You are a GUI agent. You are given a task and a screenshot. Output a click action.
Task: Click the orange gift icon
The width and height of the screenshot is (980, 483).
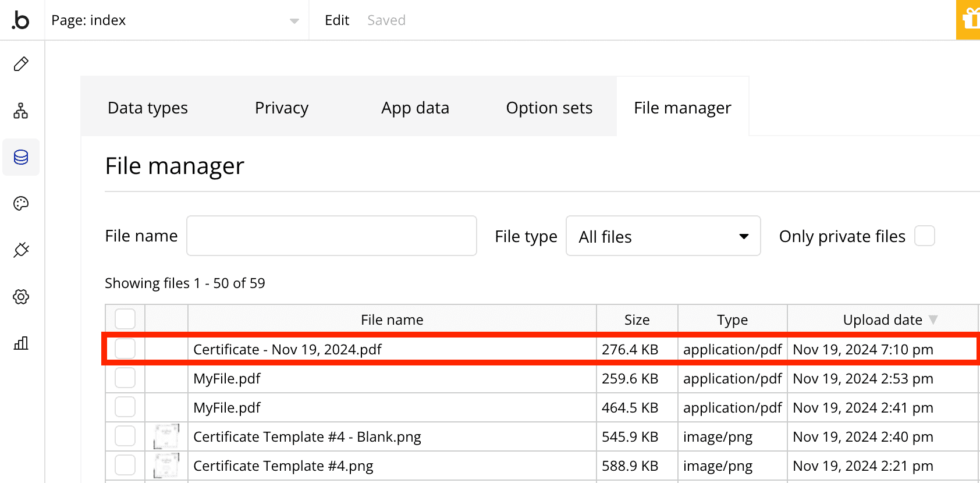969,20
